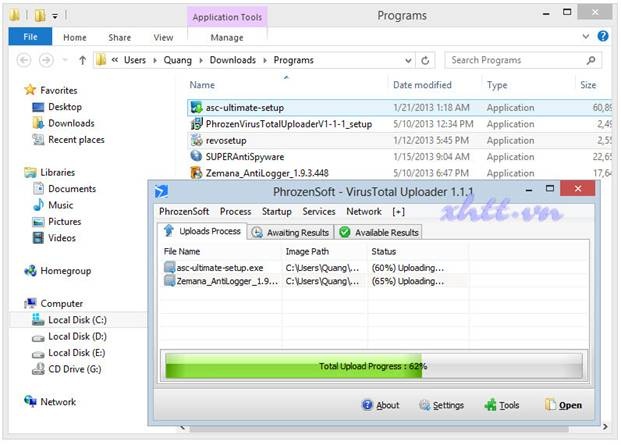Click the search magnifier icon in Explorer
This screenshot has height=445, width=621.
(x=591, y=60)
